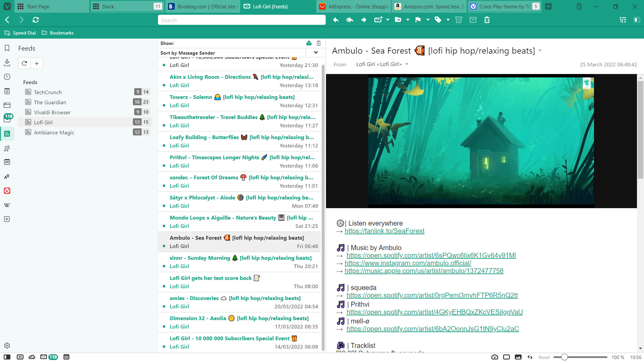Open Ambulo's Spotify artist page
Viewport: 644px width, 362px height.
[431, 255]
